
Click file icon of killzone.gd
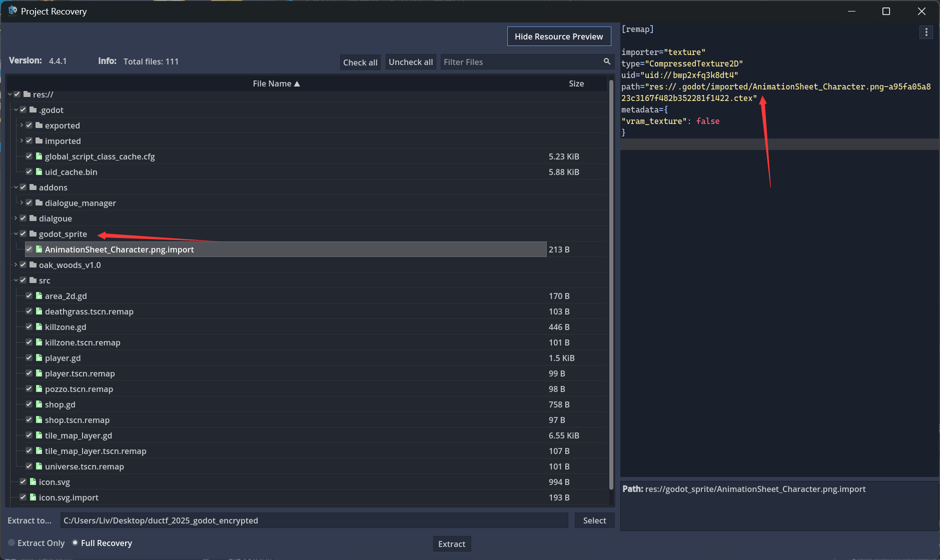[x=39, y=326]
